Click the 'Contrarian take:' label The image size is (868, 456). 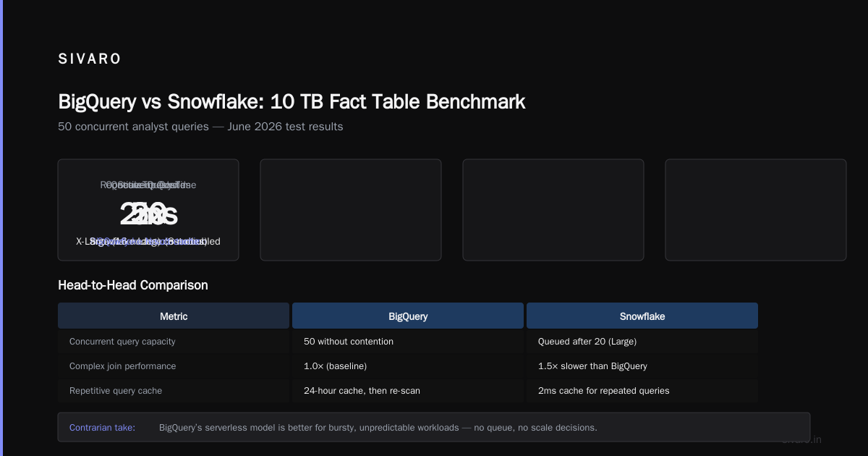click(102, 428)
